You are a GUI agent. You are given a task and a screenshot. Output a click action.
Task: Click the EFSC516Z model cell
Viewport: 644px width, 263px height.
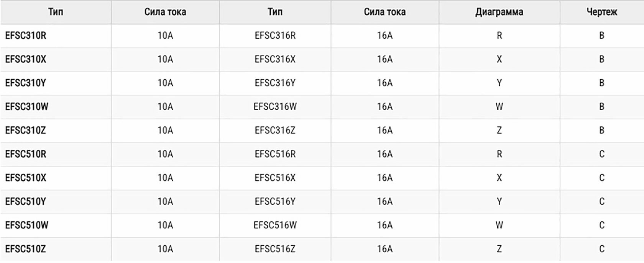(275, 249)
